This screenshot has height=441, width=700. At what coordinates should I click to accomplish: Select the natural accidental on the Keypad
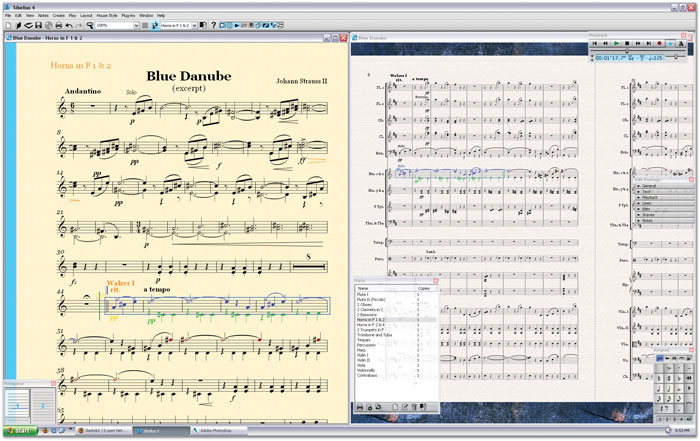pos(659,378)
